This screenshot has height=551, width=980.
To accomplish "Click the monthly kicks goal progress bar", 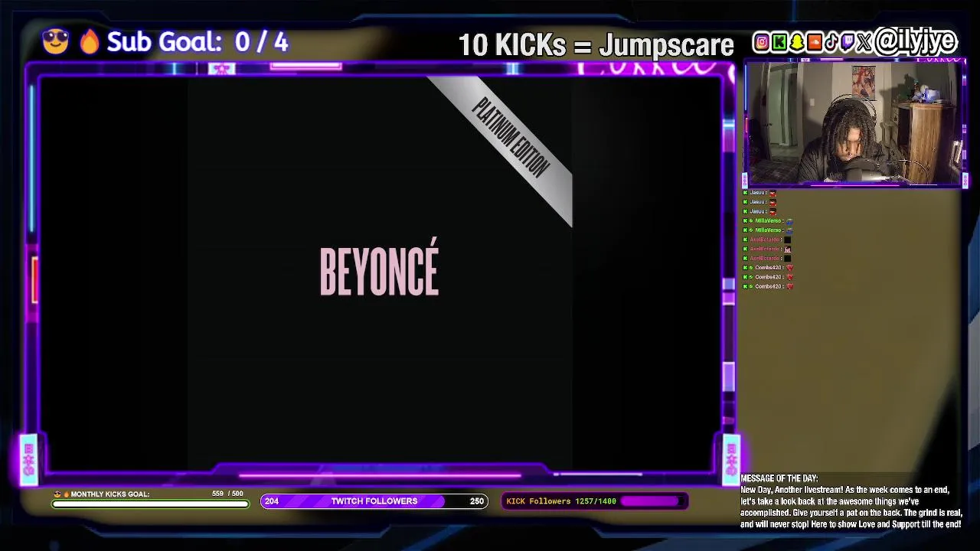I will pos(150,504).
